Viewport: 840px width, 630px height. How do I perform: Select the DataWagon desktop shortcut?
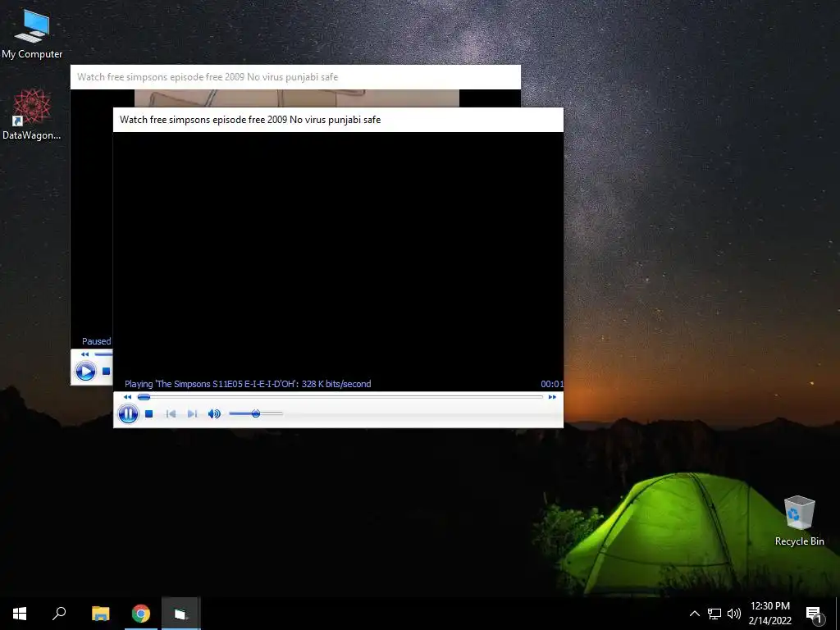coord(32,115)
